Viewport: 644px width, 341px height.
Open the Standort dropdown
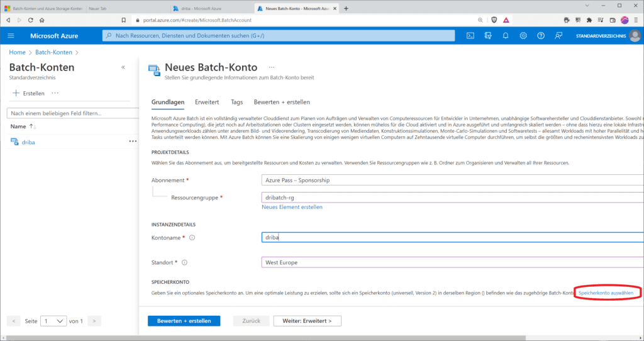coord(453,262)
